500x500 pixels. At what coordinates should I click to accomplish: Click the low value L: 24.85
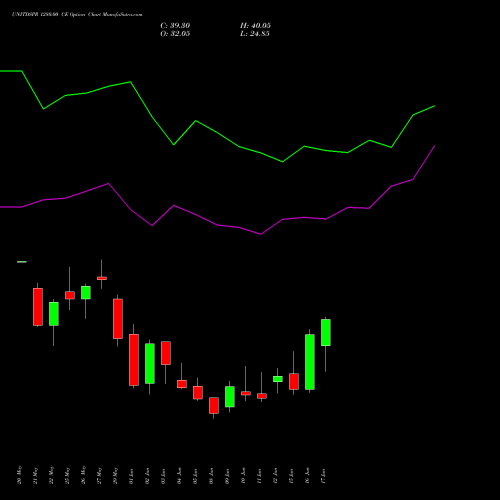click(x=255, y=34)
